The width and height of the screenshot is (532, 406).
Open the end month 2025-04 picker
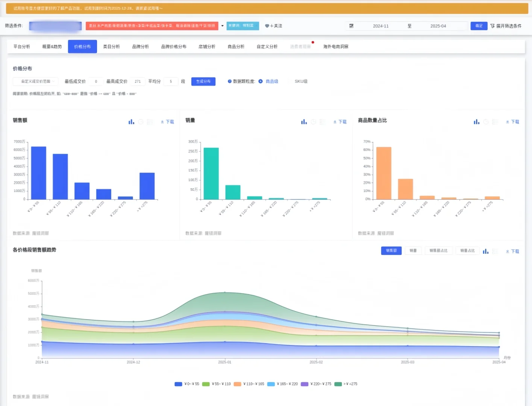coord(438,26)
